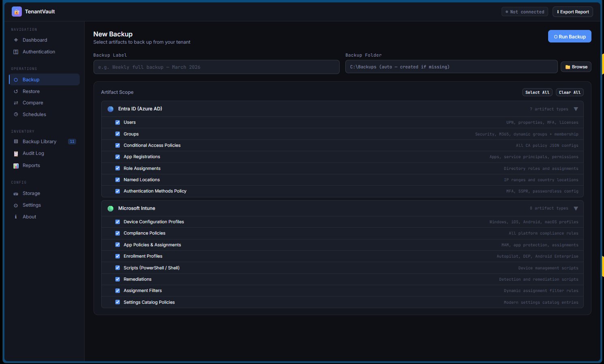Click the Run Backup button
This screenshot has width=604, height=364.
570,36
